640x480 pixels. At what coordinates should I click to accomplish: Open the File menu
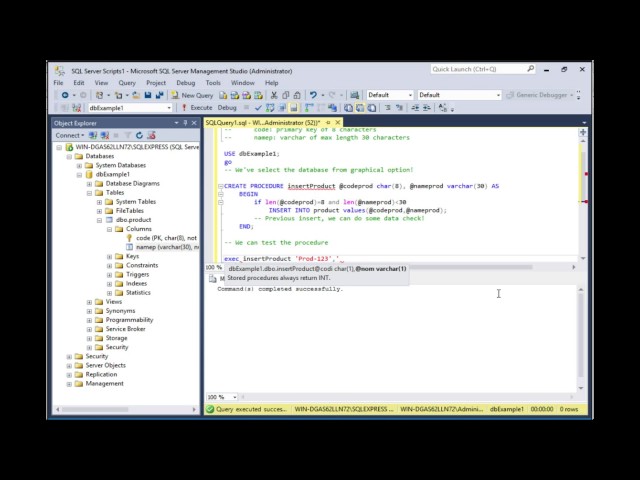pyautogui.click(x=58, y=83)
